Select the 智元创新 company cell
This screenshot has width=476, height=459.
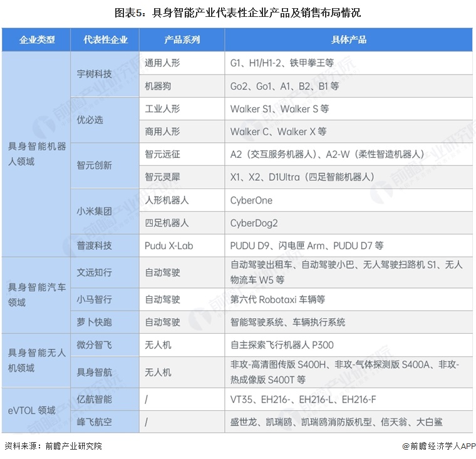tap(105, 165)
